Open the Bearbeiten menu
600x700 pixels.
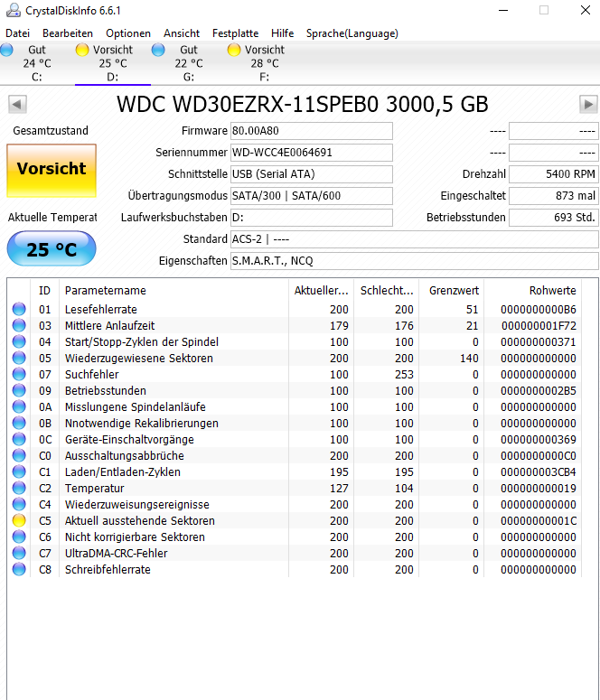[68, 33]
